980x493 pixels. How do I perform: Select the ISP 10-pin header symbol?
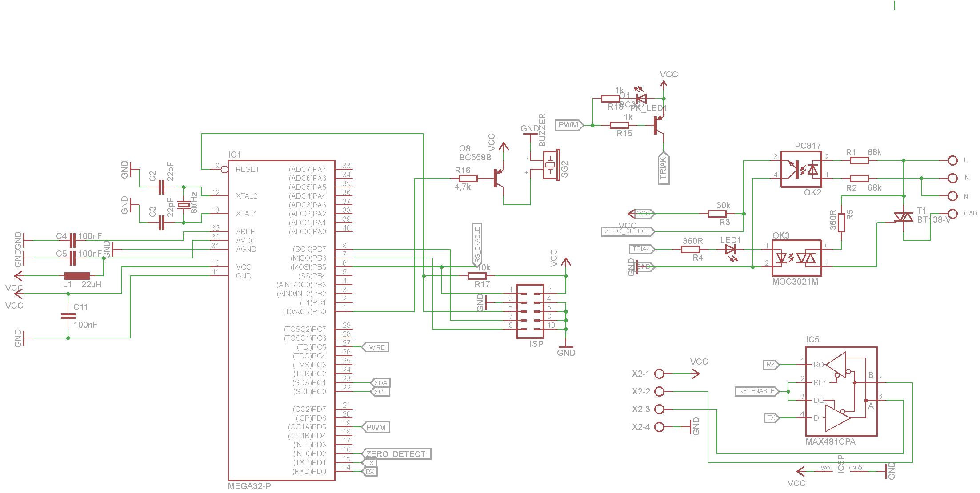click(529, 311)
